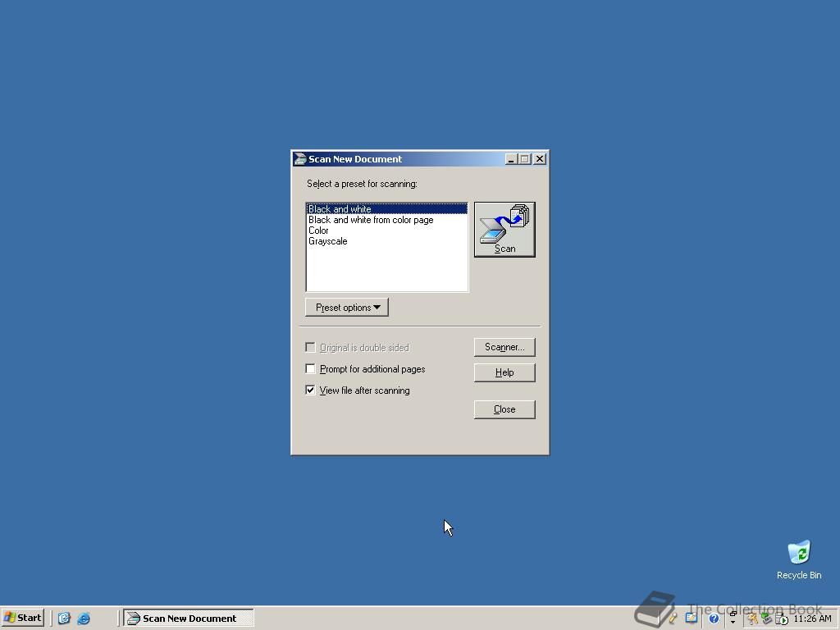
Task: Click the Original is double sided checkbox
Action: [x=310, y=347]
